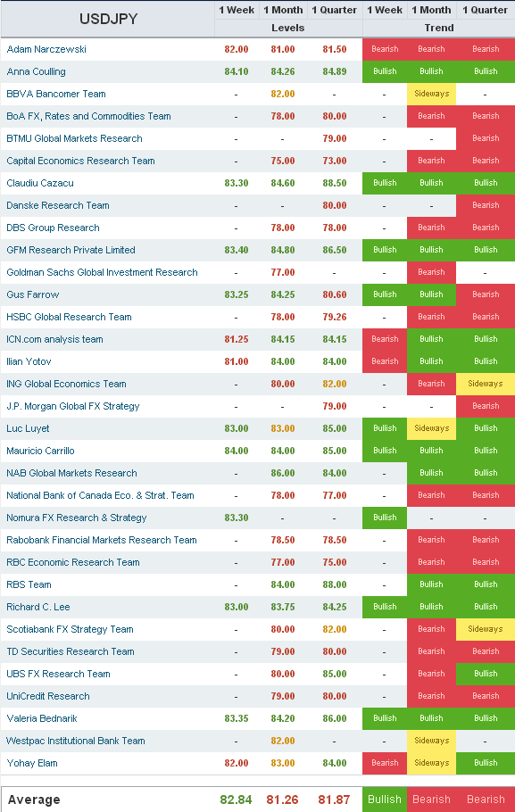Click Capital Economics 1 Quarter level 73.00
This screenshot has height=812, width=515.
[x=334, y=161]
